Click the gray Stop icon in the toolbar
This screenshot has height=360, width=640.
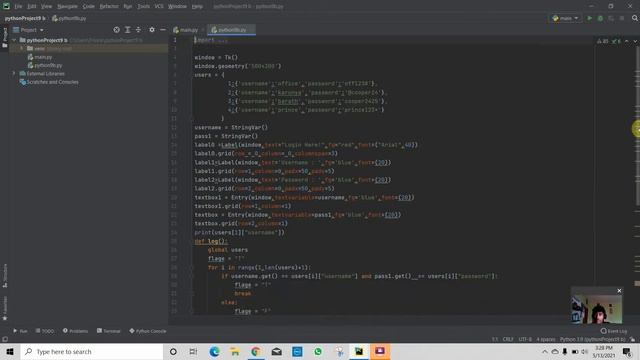622,18
